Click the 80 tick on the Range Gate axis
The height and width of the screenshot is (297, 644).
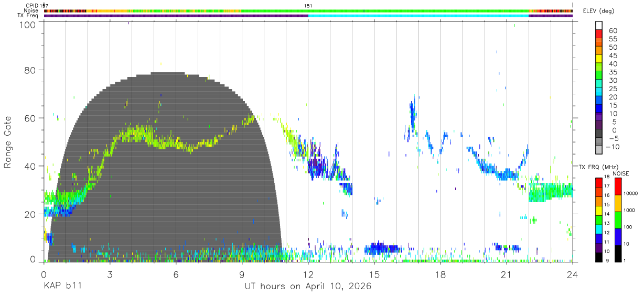click(x=30, y=70)
